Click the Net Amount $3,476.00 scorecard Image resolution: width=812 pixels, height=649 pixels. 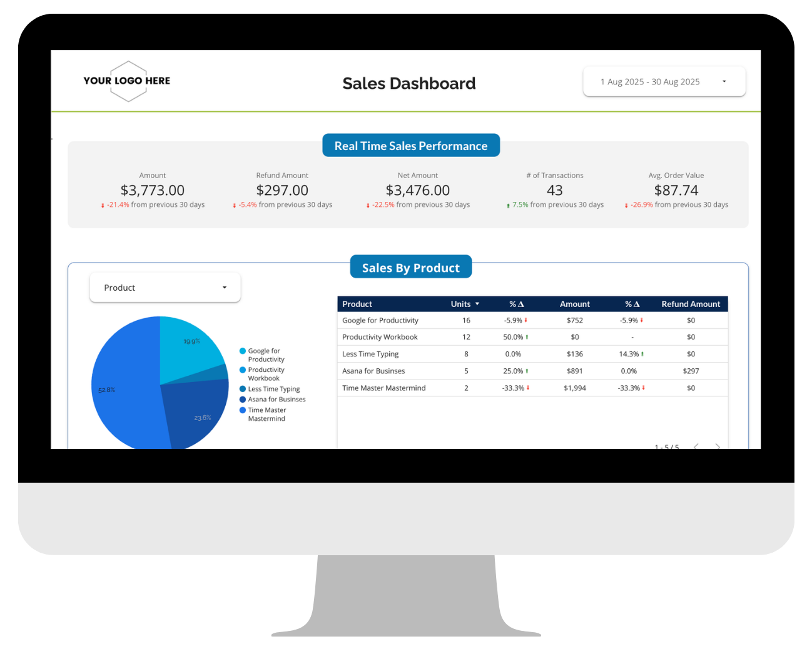point(418,190)
